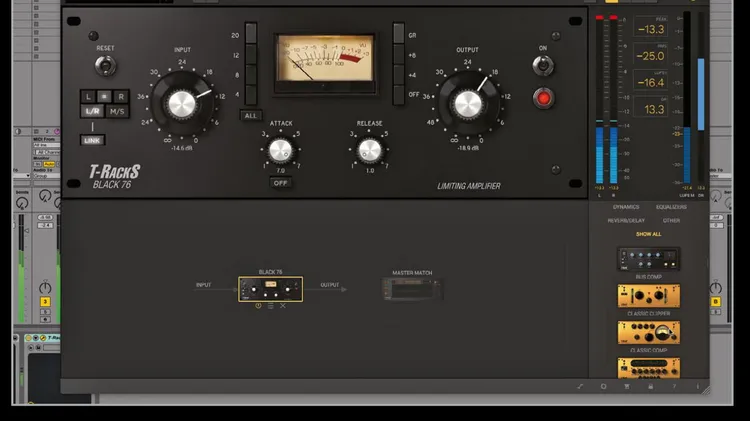Click the RMS value -25.0 readout
Screen dimensions: 750x421
pos(651,56)
